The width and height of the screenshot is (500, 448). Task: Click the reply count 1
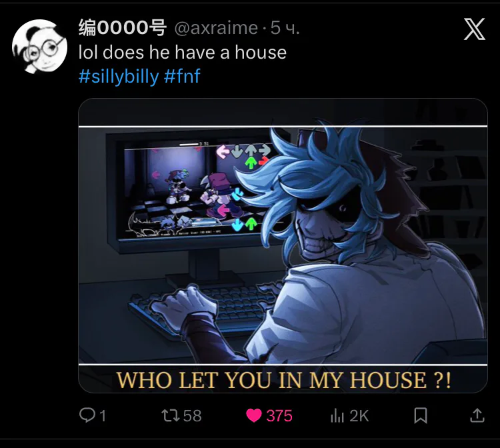click(x=103, y=416)
